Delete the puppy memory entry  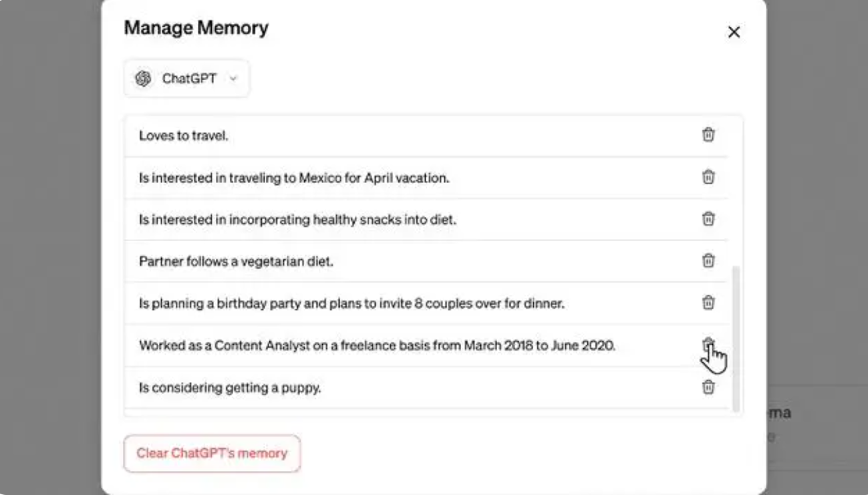708,387
